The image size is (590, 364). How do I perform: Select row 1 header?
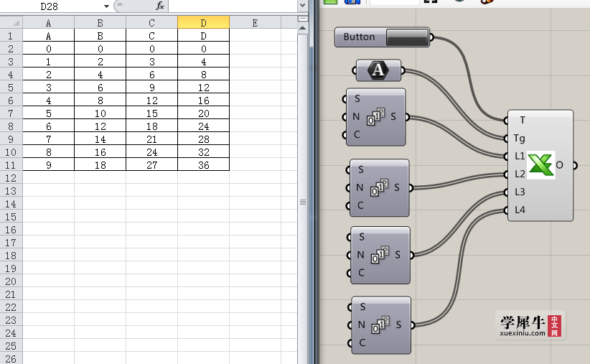coord(11,36)
